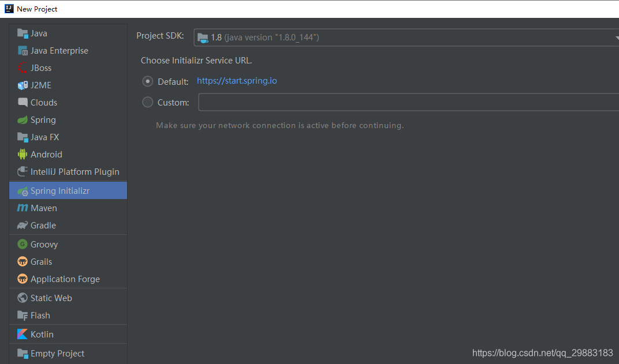
Task: Pick Java FX from the list
Action: coord(68,137)
